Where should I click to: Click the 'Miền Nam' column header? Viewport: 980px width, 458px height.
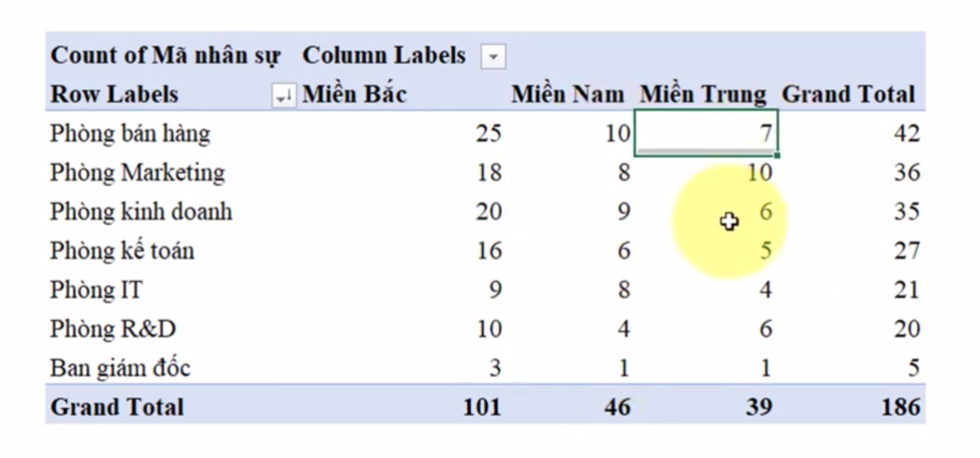tap(568, 94)
